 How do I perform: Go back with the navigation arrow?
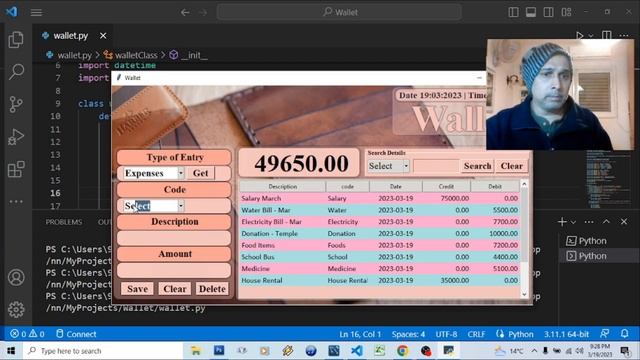pyautogui.click(x=185, y=12)
